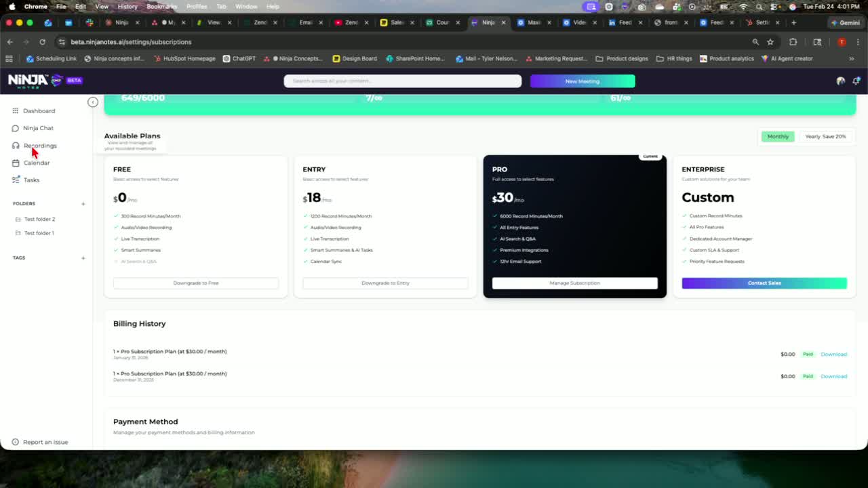This screenshot has height=488, width=868.
Task: Open macOS Control Center icon
Action: click(774, 7)
